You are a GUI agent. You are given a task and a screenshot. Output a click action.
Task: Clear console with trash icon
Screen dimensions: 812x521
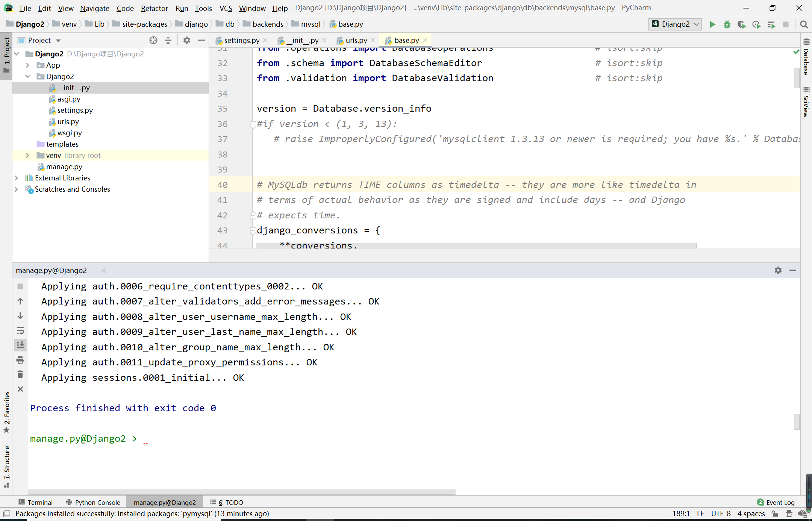pos(20,374)
